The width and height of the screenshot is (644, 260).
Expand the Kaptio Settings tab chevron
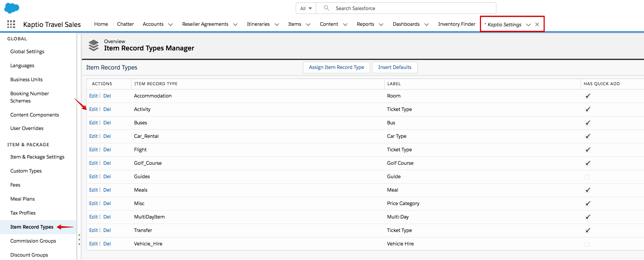pos(528,25)
